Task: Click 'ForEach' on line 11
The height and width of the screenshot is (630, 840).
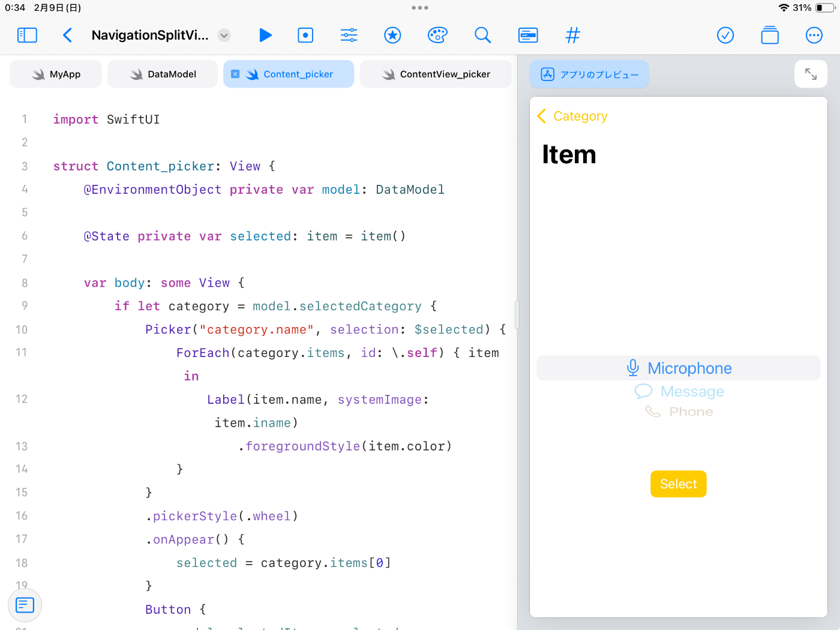Action: (203, 353)
